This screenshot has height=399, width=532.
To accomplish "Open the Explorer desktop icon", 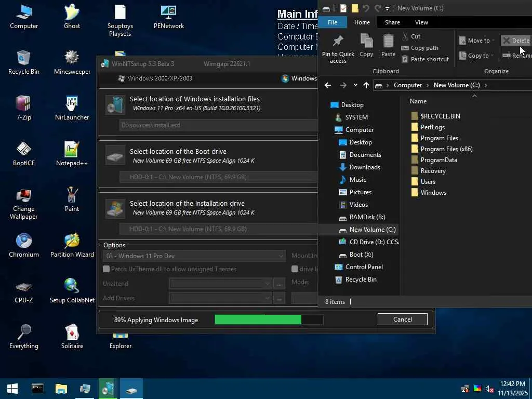I will click(121, 342).
